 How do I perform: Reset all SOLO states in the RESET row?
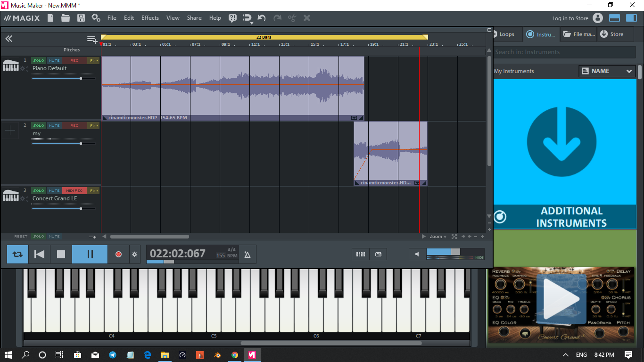39,236
